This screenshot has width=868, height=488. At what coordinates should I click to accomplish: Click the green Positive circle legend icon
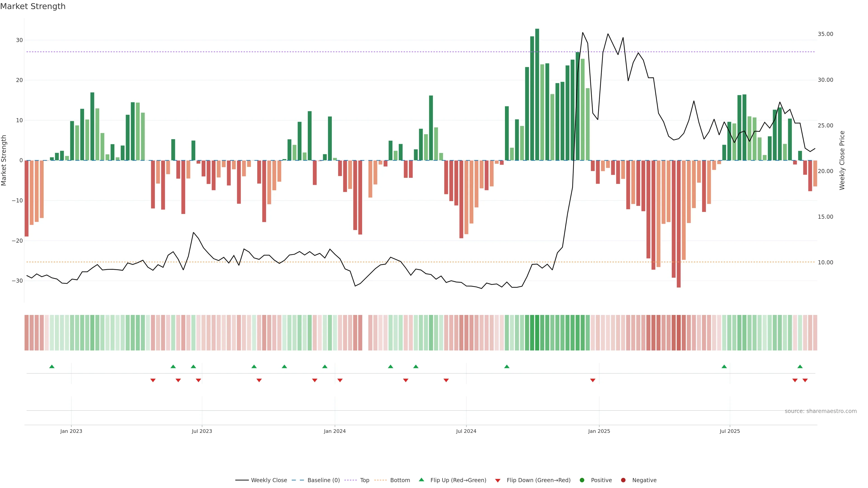pyautogui.click(x=582, y=480)
